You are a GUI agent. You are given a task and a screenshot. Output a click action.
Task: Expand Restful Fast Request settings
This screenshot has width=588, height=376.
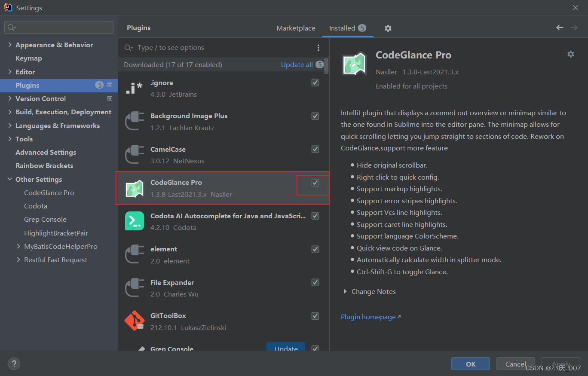tap(18, 260)
